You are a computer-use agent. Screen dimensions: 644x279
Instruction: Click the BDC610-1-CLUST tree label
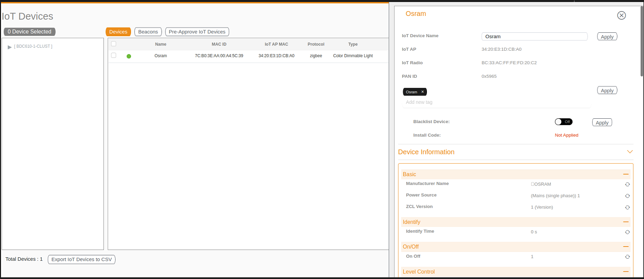click(x=33, y=46)
